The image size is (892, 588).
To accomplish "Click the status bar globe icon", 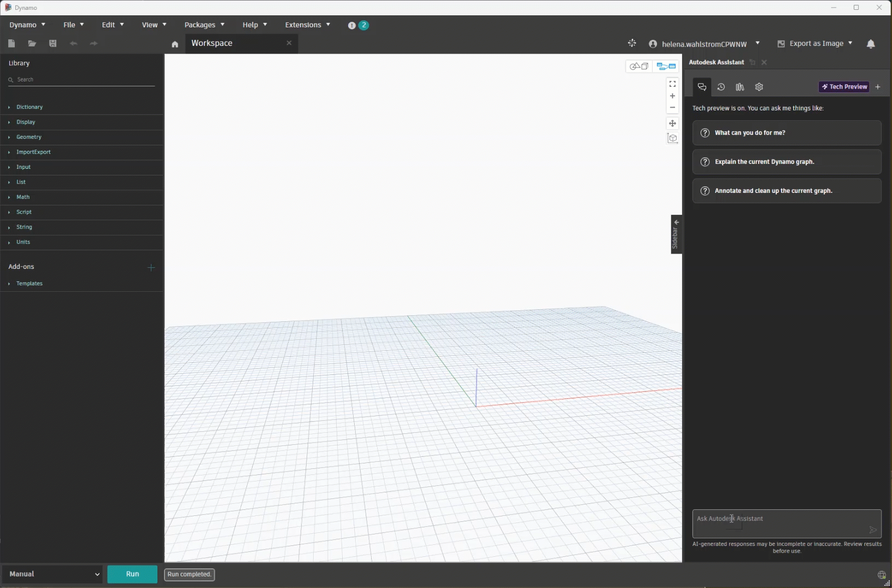I will [882, 574].
